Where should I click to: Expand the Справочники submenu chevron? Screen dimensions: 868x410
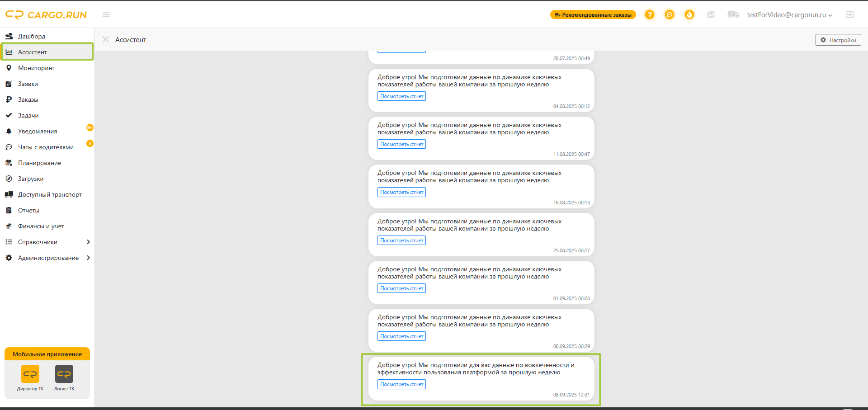[88, 242]
